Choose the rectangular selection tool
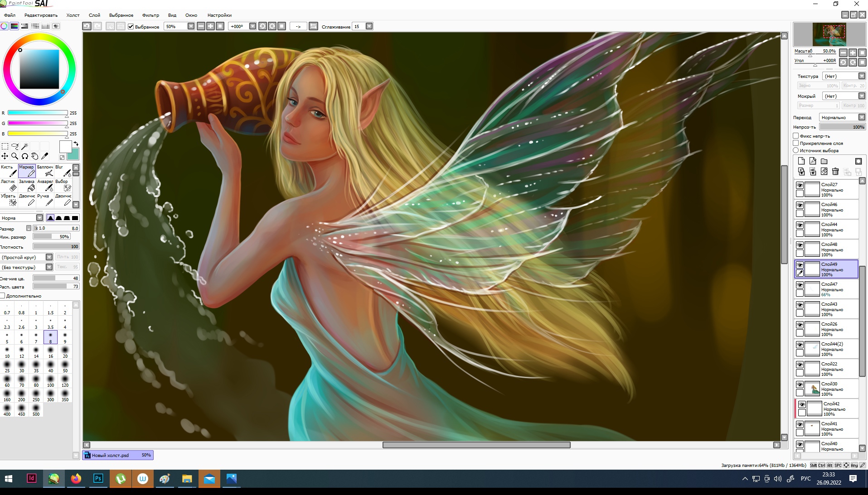Image resolution: width=868 pixels, height=495 pixels. click(x=5, y=146)
